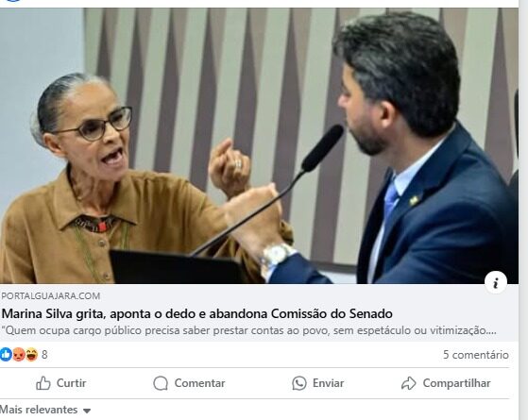Like the post using Curtir label

(72, 383)
